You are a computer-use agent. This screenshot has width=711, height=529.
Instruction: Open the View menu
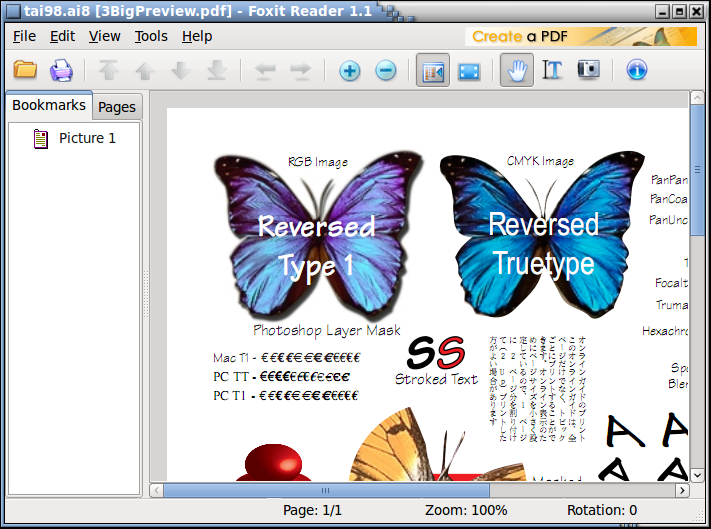click(104, 36)
